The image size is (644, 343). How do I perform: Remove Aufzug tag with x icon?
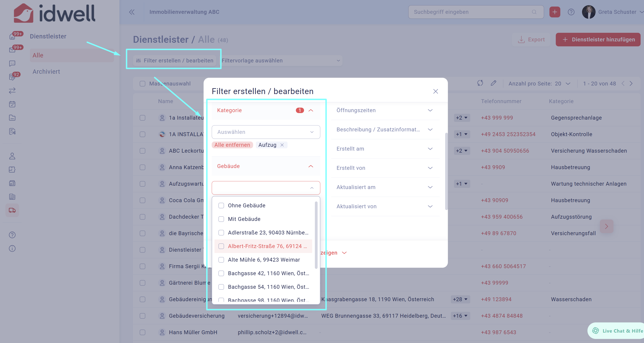click(x=282, y=145)
